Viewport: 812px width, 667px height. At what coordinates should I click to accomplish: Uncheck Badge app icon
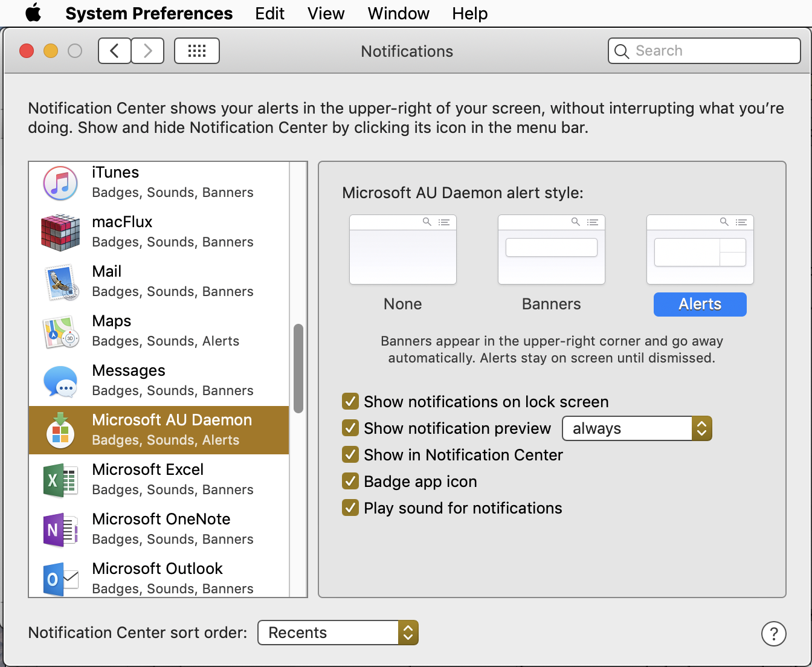pos(350,481)
